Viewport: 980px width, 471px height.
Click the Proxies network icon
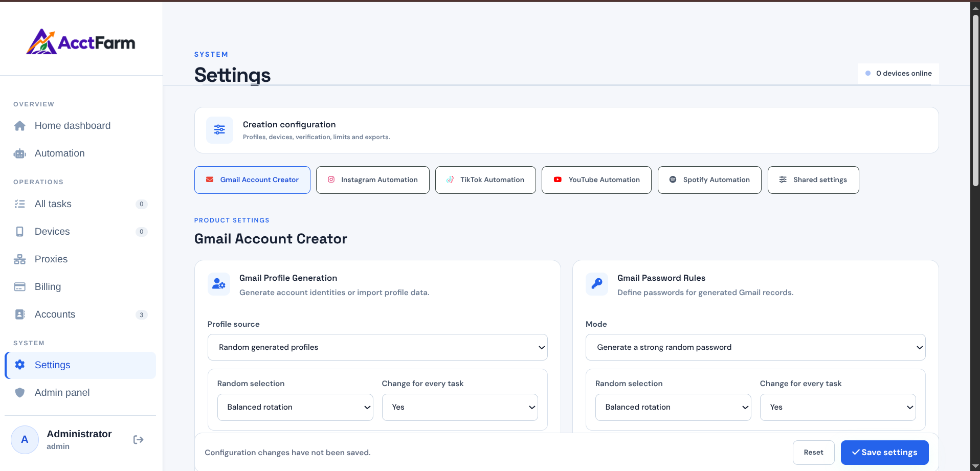point(20,259)
